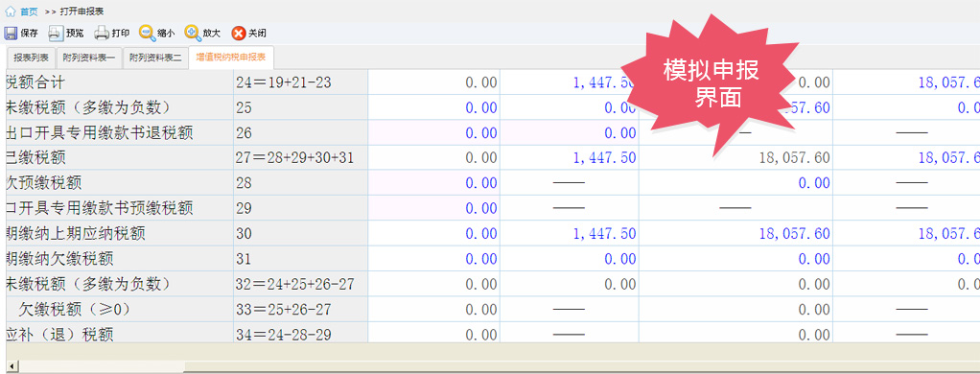Select the 增值税纳税申报表 tab
Screen dimensions: 980x374
(x=231, y=57)
